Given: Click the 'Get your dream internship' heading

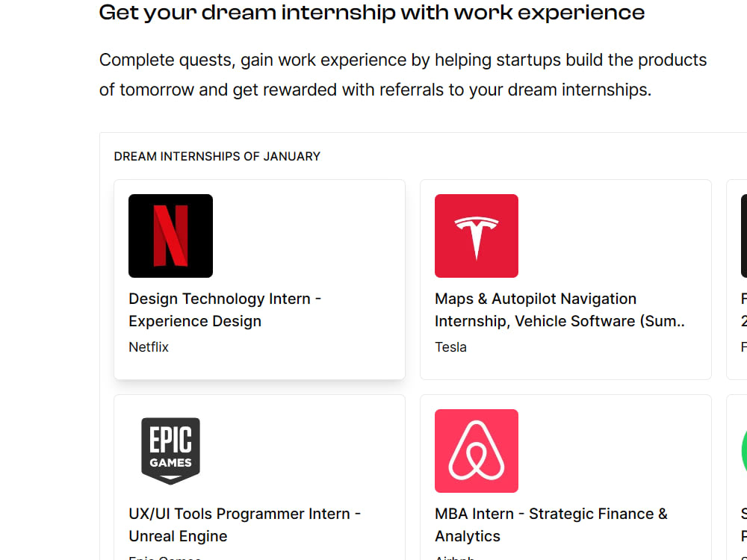Looking at the screenshot, I should point(371,13).
